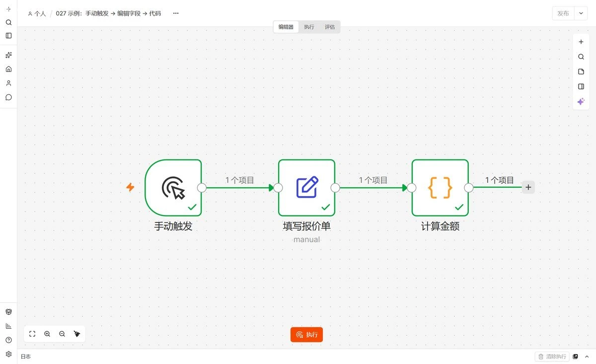Expand the 发布 dropdown arrow
Viewport: 596px width, 364px height.
(x=581, y=13)
